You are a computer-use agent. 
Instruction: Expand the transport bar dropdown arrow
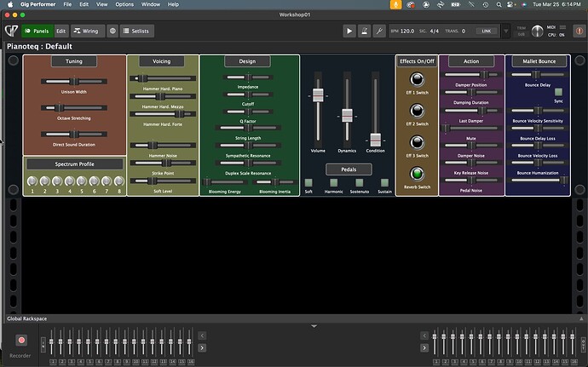coord(506,32)
